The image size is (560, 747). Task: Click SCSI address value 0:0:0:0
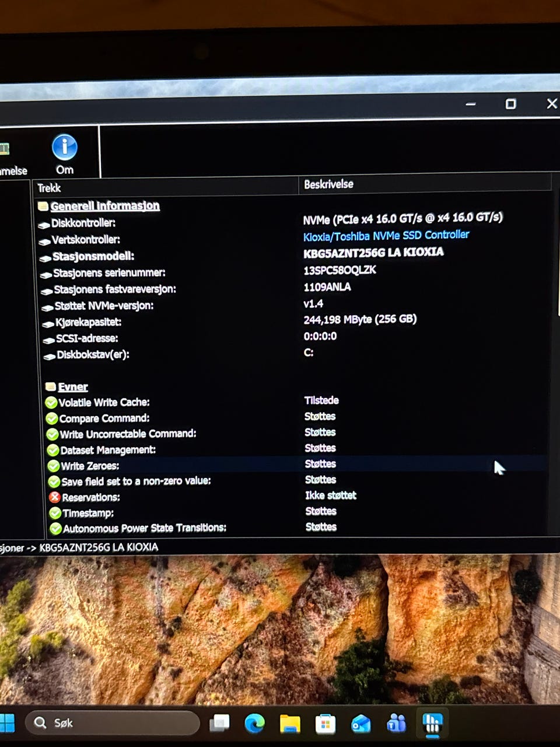[320, 336]
